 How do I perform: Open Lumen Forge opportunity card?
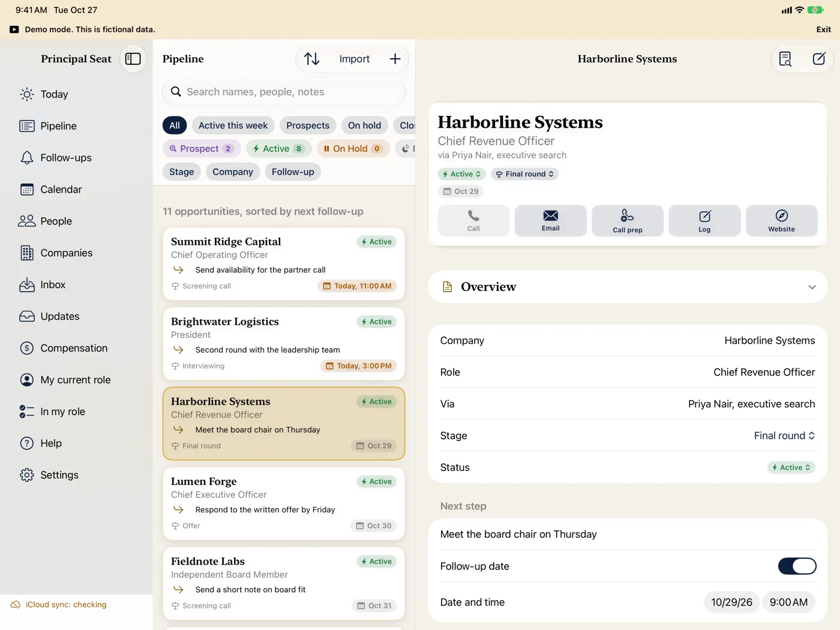[x=284, y=503]
